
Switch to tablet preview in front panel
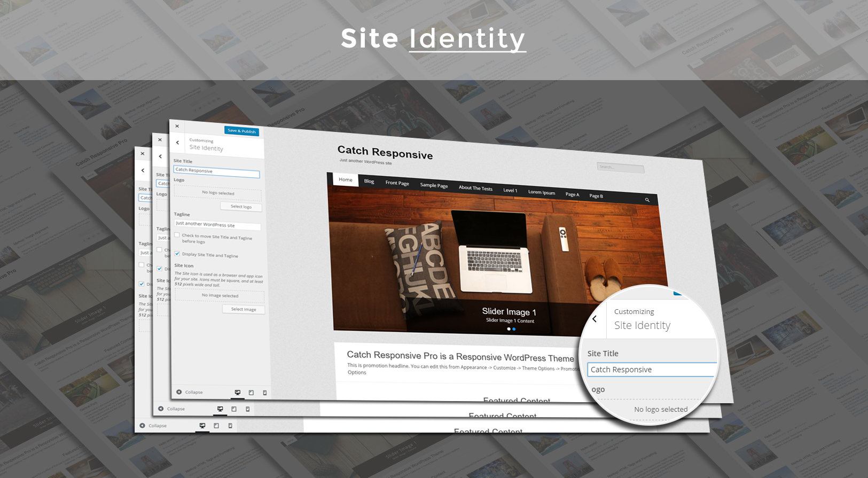click(x=251, y=393)
